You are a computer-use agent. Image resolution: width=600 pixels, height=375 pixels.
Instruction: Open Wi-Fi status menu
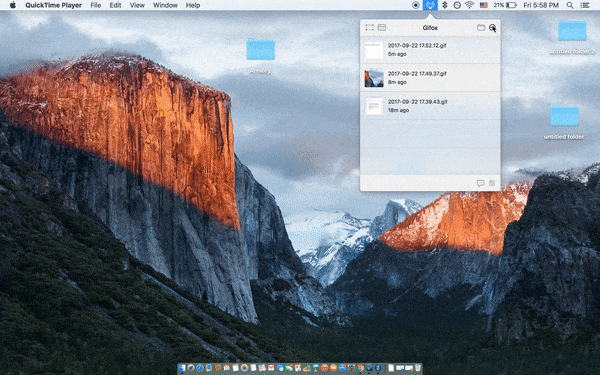[469, 5]
